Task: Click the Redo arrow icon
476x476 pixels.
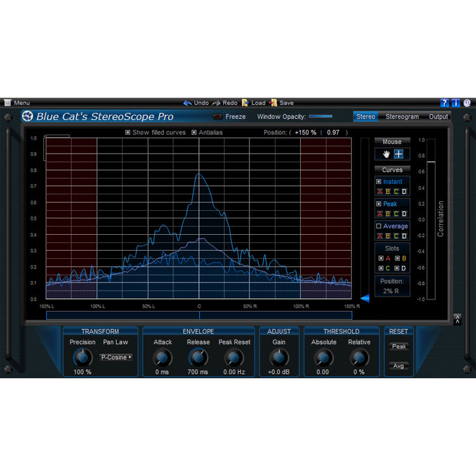Action: [216, 103]
